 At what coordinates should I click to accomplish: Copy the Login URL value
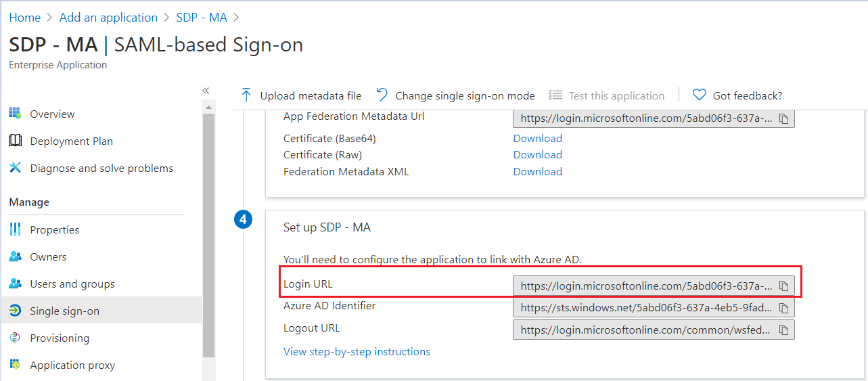pos(783,286)
